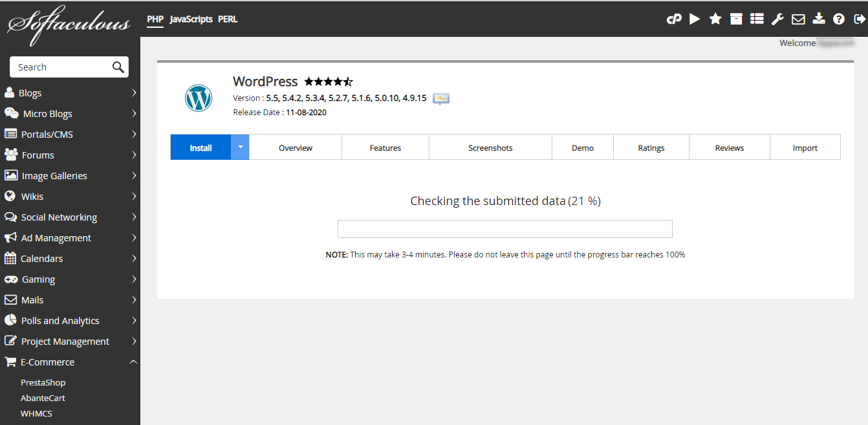Open the Screenshots tab

pyautogui.click(x=490, y=147)
